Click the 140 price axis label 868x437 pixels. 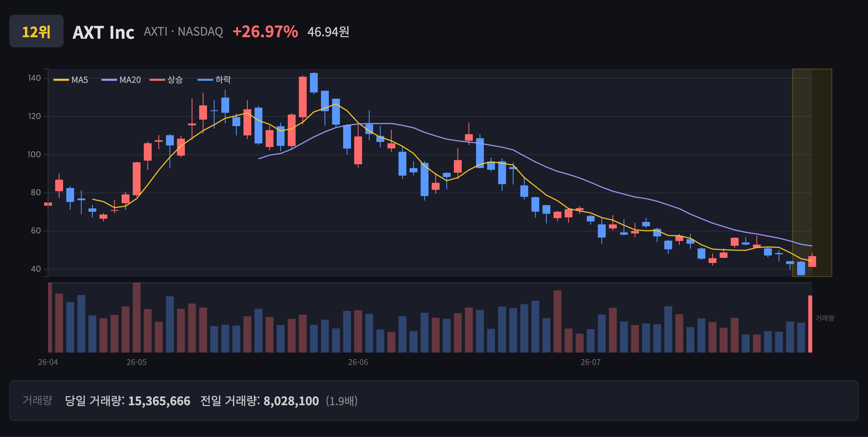point(34,78)
